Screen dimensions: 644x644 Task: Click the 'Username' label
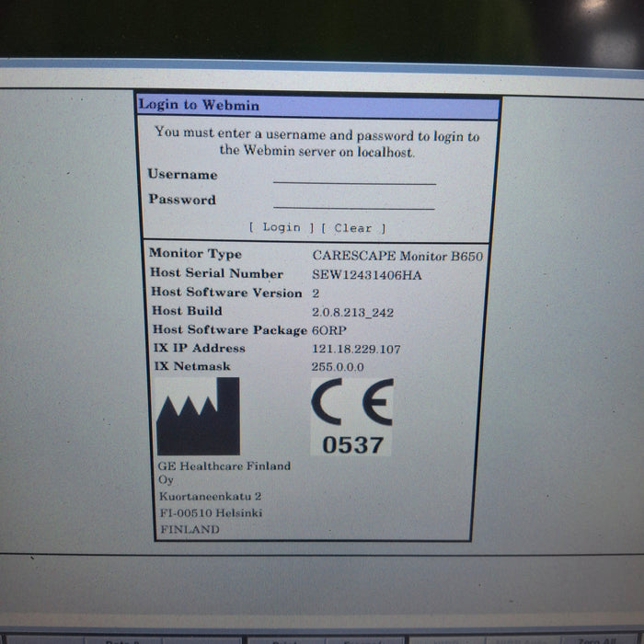(183, 174)
